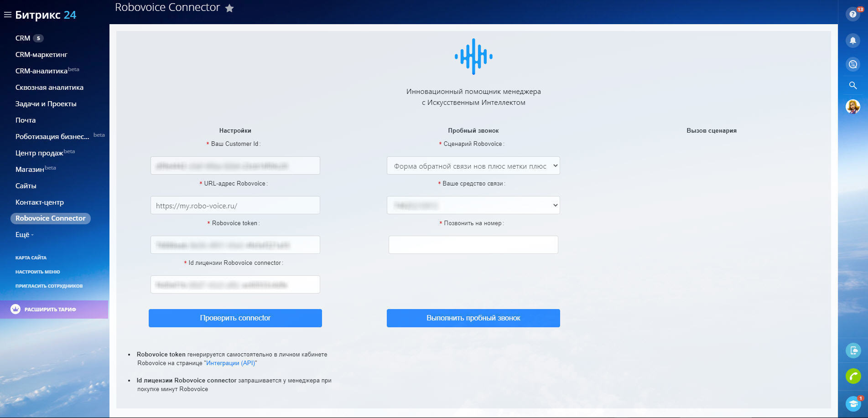Viewport: 868px width, 418px height.
Task: Add Robovoice Connector to favorites with the star
Action: point(229,8)
